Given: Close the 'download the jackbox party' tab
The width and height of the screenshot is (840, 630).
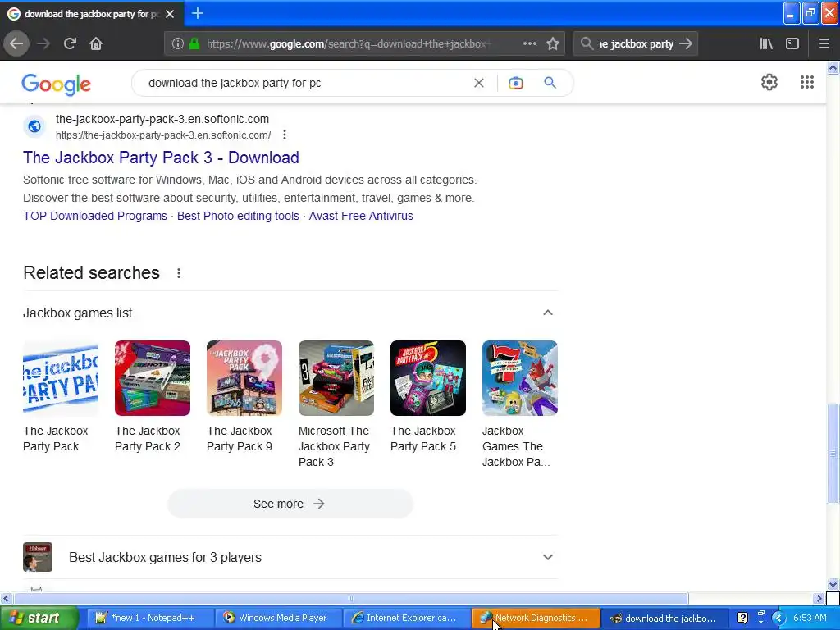Looking at the screenshot, I should [170, 14].
